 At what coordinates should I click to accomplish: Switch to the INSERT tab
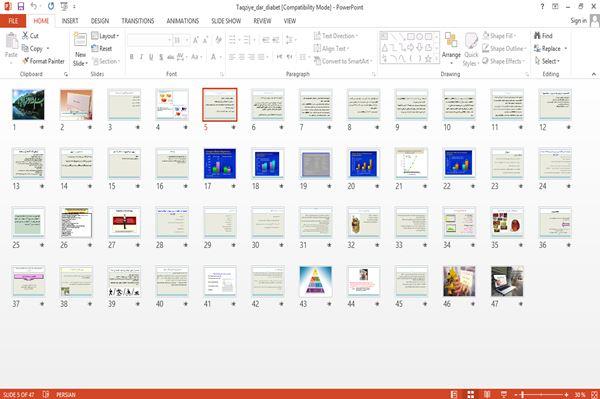click(x=70, y=21)
